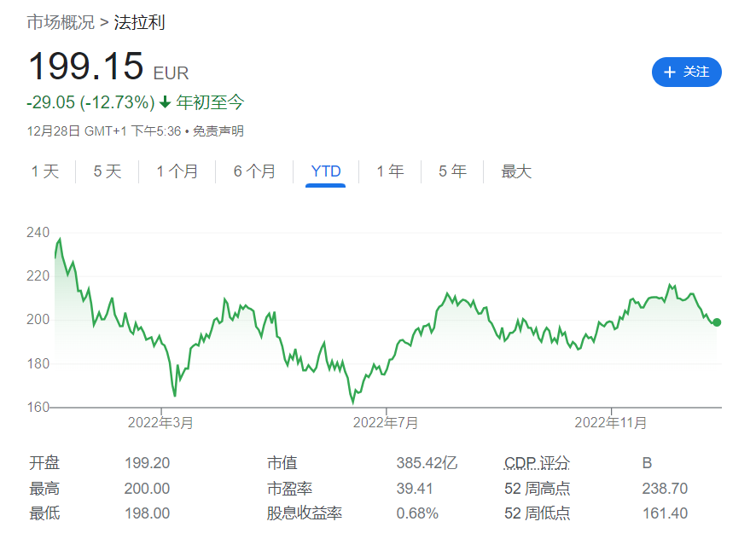The width and height of the screenshot is (756, 539).
Task: Click the 12月28日 GMT+1 下午5:36 timestamp
Action: point(104,131)
